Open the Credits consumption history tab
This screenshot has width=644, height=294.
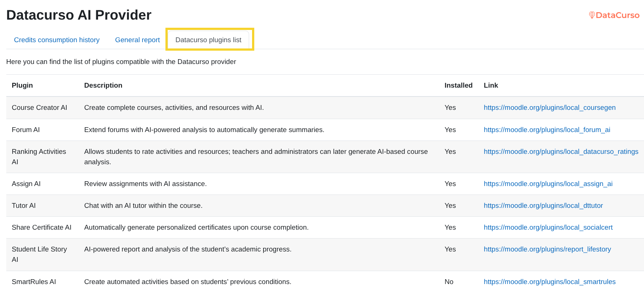(x=57, y=40)
